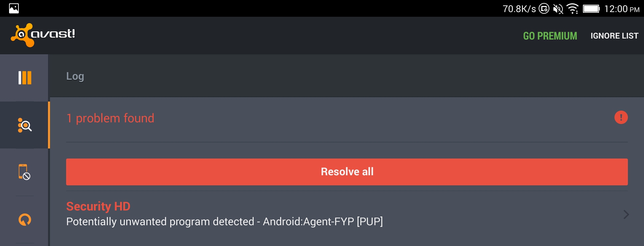
Task: Tap the battery indicator icon
Action: click(591, 9)
